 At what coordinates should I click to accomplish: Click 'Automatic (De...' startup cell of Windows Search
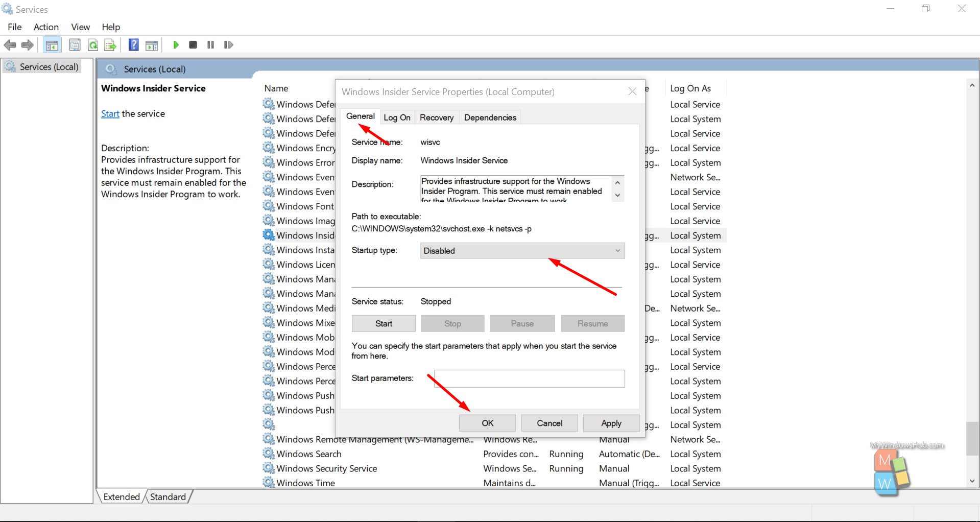coord(629,454)
